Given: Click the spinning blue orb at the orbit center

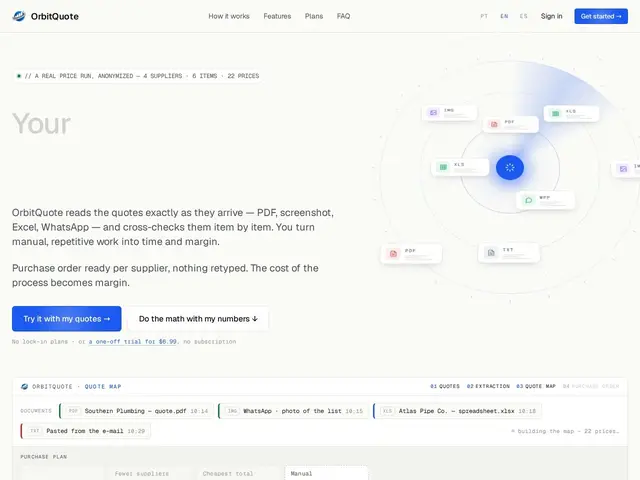Looking at the screenshot, I should (510, 167).
